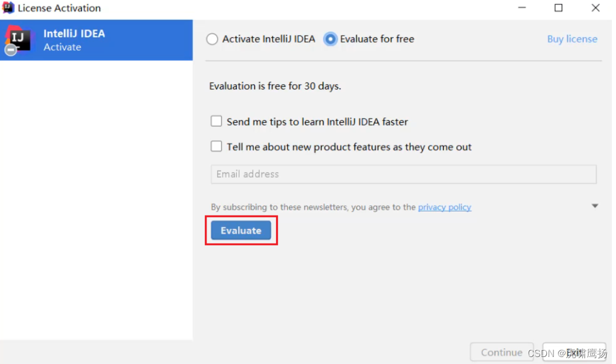
Task: Expand the newsletter details arrow
Action: 595,206
